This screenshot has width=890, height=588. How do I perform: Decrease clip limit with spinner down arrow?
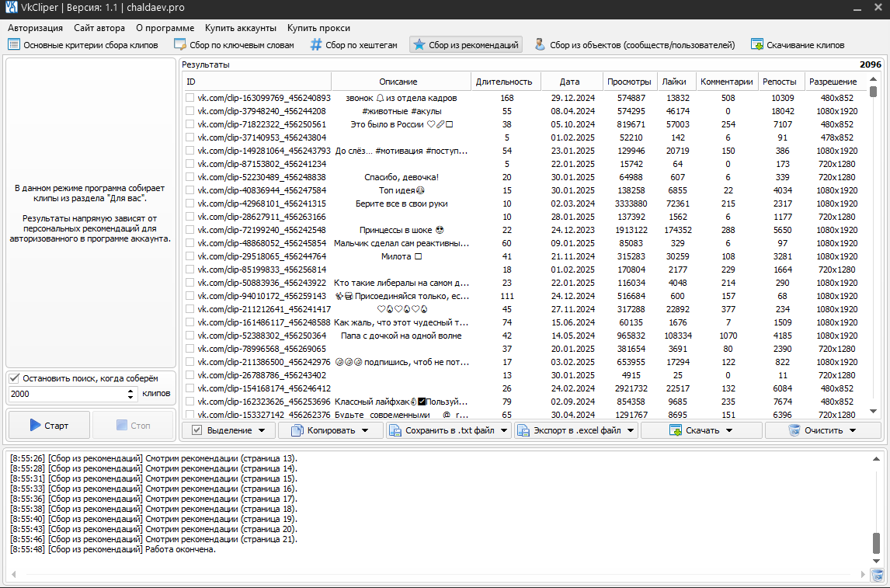point(130,397)
